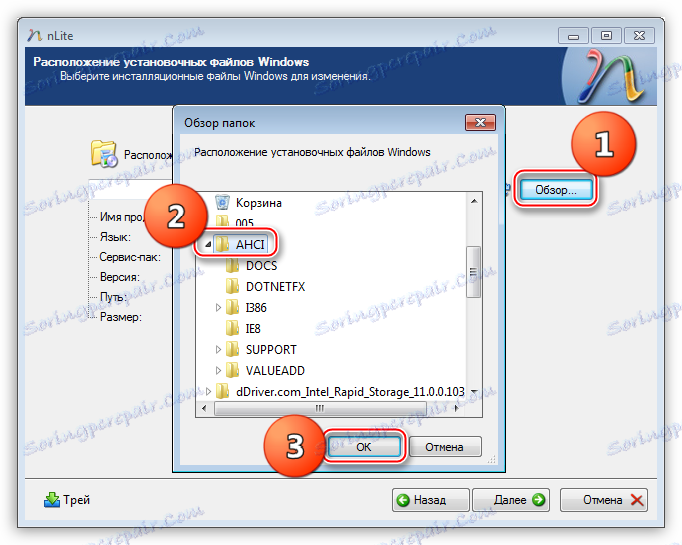Select the Корзина recycle bin item

tap(258, 203)
